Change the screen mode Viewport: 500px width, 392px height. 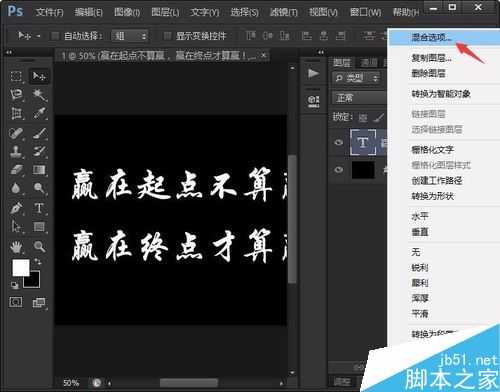tap(39, 302)
